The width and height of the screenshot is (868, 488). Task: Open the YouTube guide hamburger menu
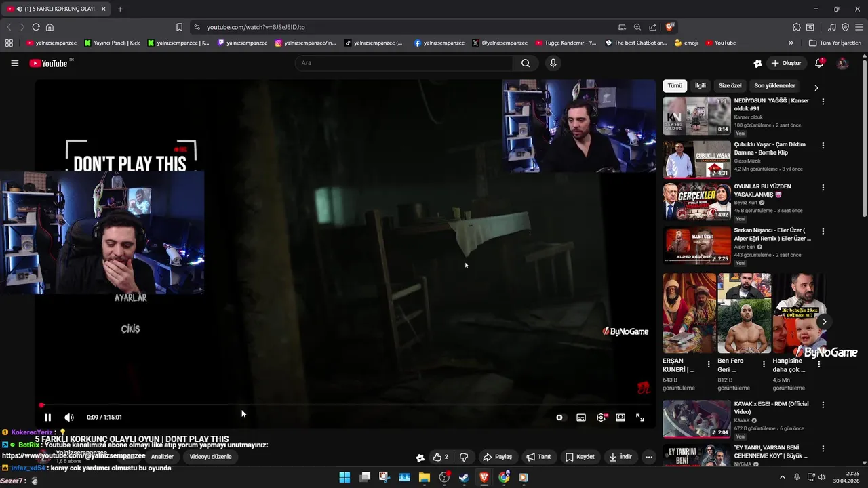coord(14,63)
